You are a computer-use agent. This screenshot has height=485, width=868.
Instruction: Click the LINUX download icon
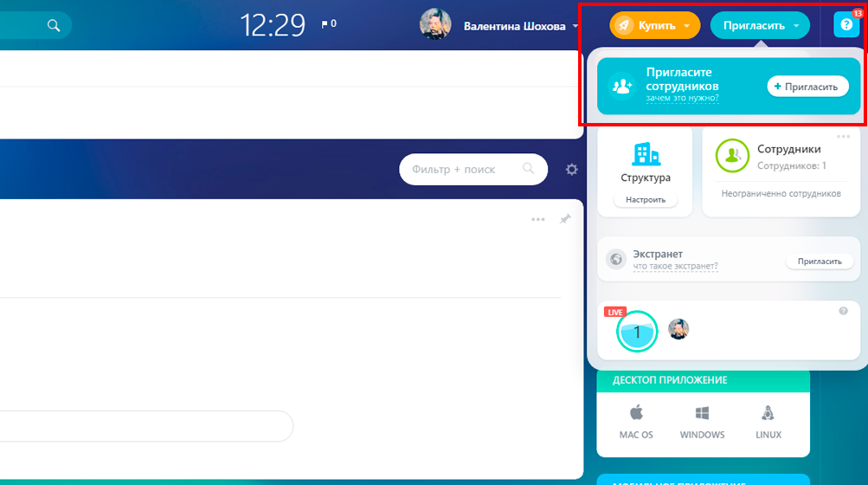pos(768,413)
